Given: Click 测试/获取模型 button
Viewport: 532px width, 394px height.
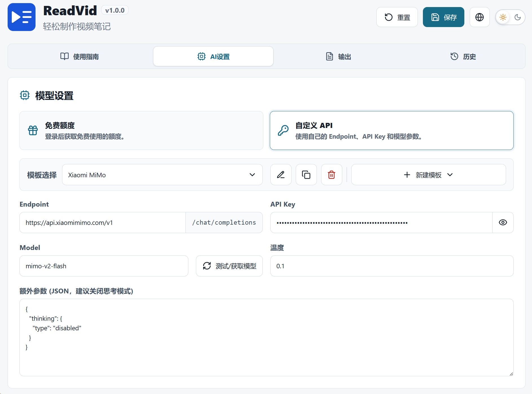Looking at the screenshot, I should click(x=229, y=266).
